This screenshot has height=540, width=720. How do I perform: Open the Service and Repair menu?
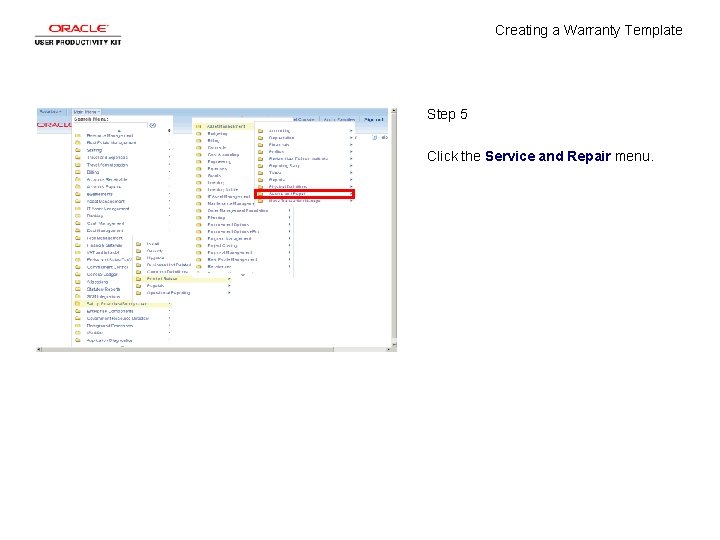(x=304, y=194)
